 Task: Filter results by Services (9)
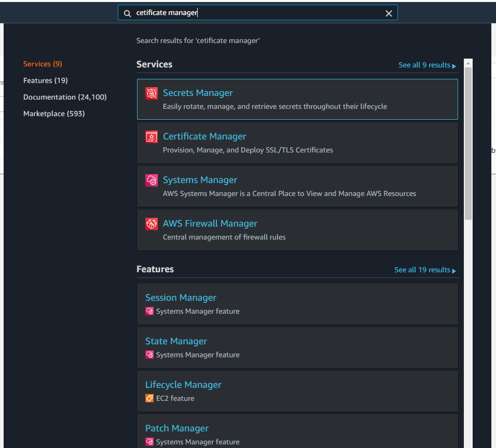(43, 64)
